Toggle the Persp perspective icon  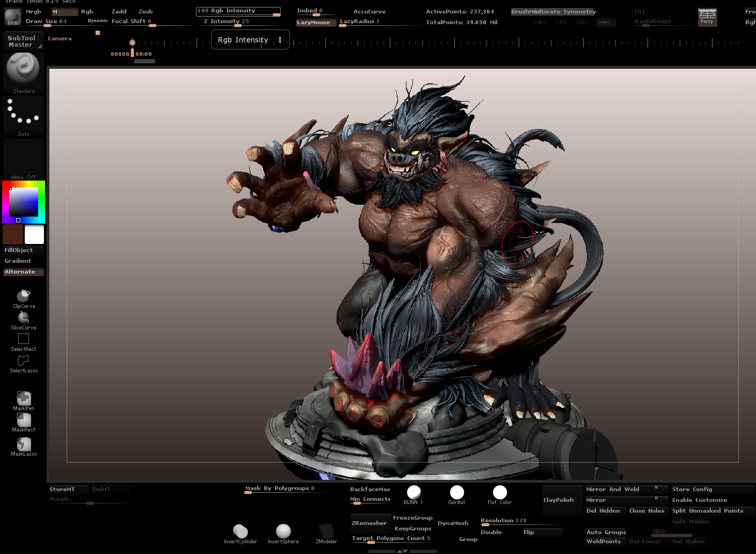point(707,17)
